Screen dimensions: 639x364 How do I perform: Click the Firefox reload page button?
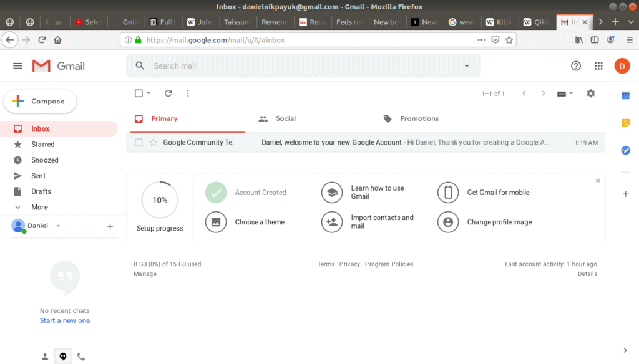[42, 40]
